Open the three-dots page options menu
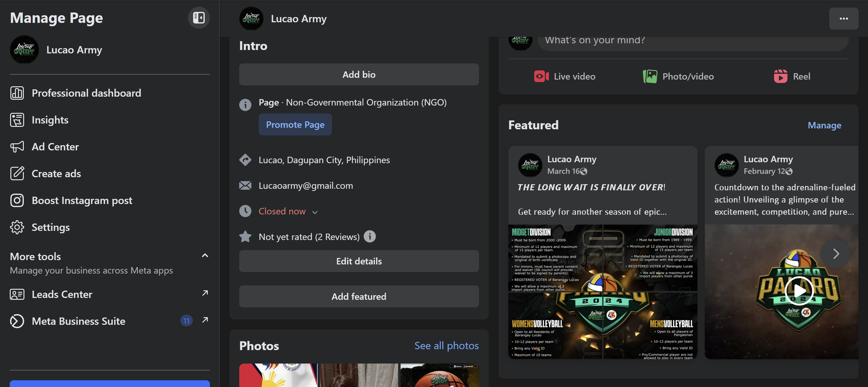The height and width of the screenshot is (387, 868). click(x=843, y=19)
